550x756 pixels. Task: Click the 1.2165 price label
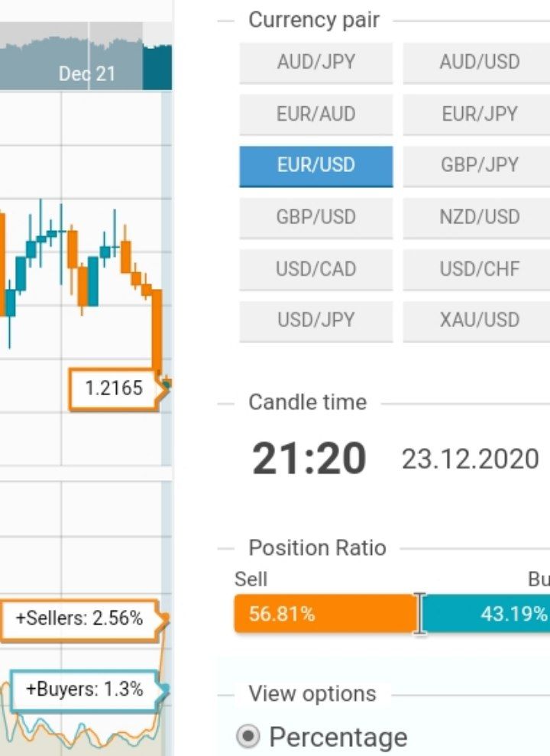114,388
